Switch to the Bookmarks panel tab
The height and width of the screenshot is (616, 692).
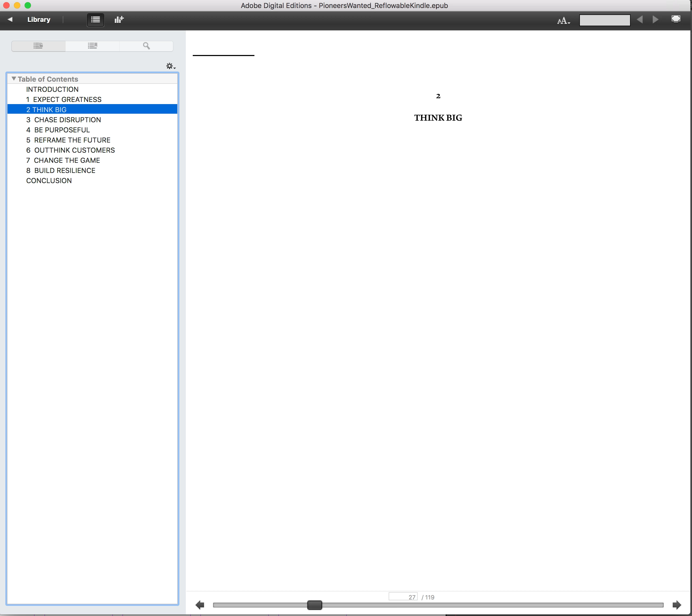(x=92, y=46)
